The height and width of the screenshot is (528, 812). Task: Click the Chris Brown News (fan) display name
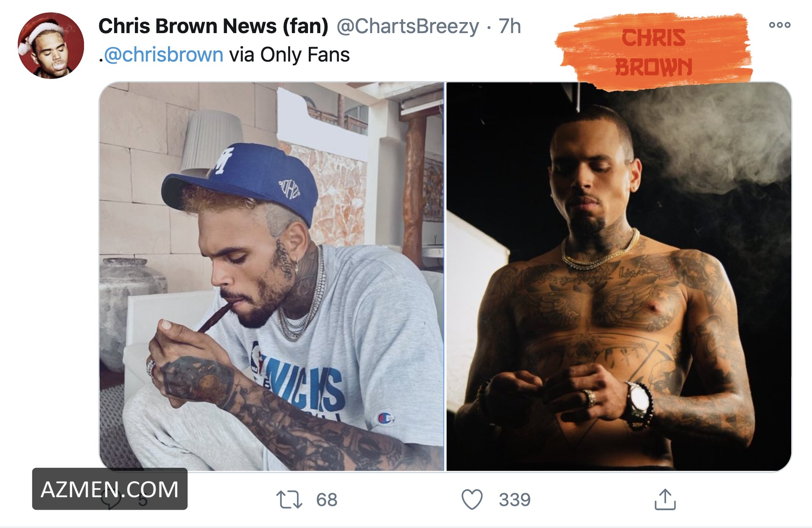click(x=213, y=26)
